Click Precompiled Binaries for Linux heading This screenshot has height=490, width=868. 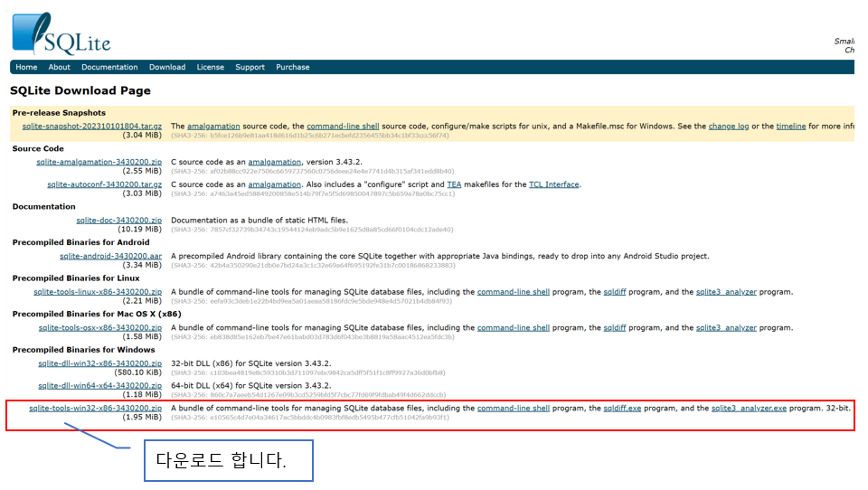click(76, 278)
